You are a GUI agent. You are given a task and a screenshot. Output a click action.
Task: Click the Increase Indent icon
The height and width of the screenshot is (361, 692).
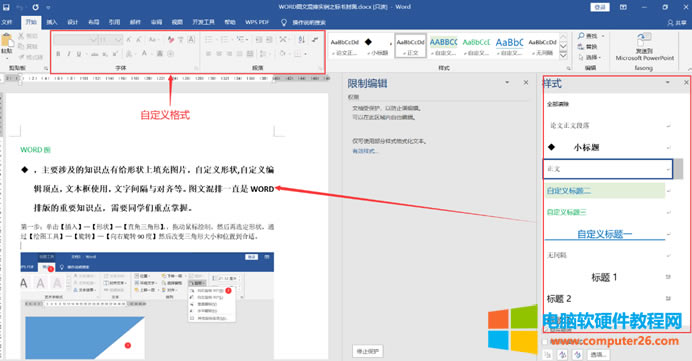click(x=269, y=40)
